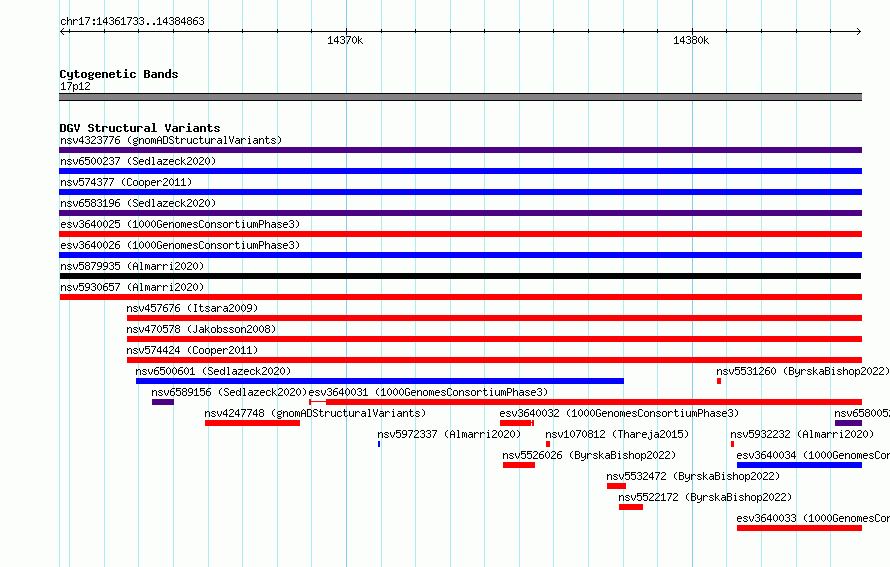Image resolution: width=890 pixels, height=567 pixels.
Task: Click the nsv6589156 (Sedlazeck2020) label
Action: pos(229,392)
